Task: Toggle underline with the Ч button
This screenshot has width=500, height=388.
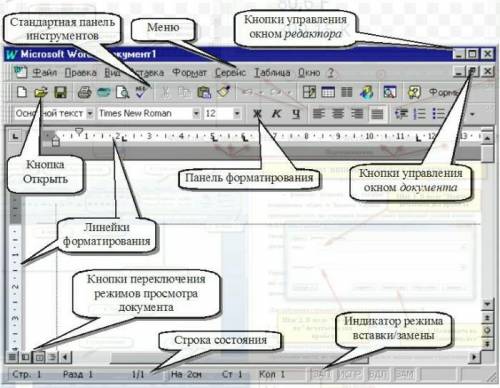Action: (x=296, y=114)
